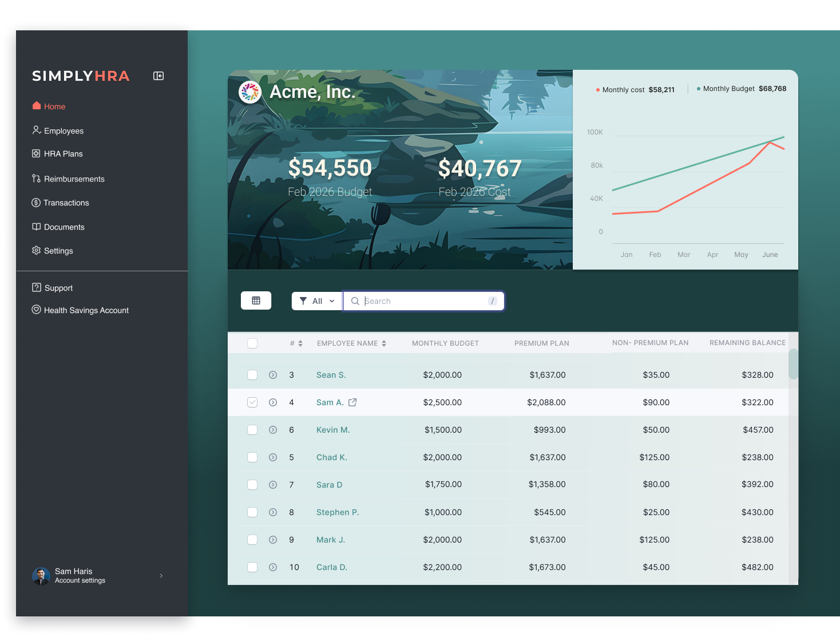Click the Transactions dollar icon
The width and height of the screenshot is (840, 637).
pos(36,203)
